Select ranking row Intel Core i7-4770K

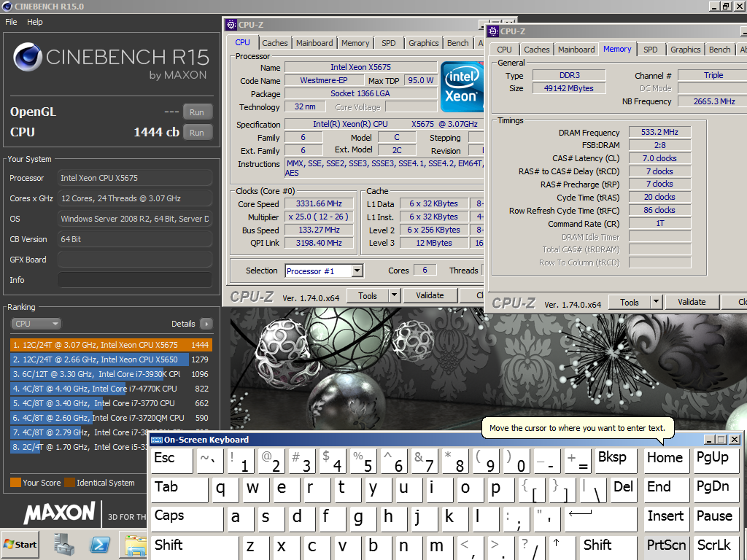pos(111,389)
